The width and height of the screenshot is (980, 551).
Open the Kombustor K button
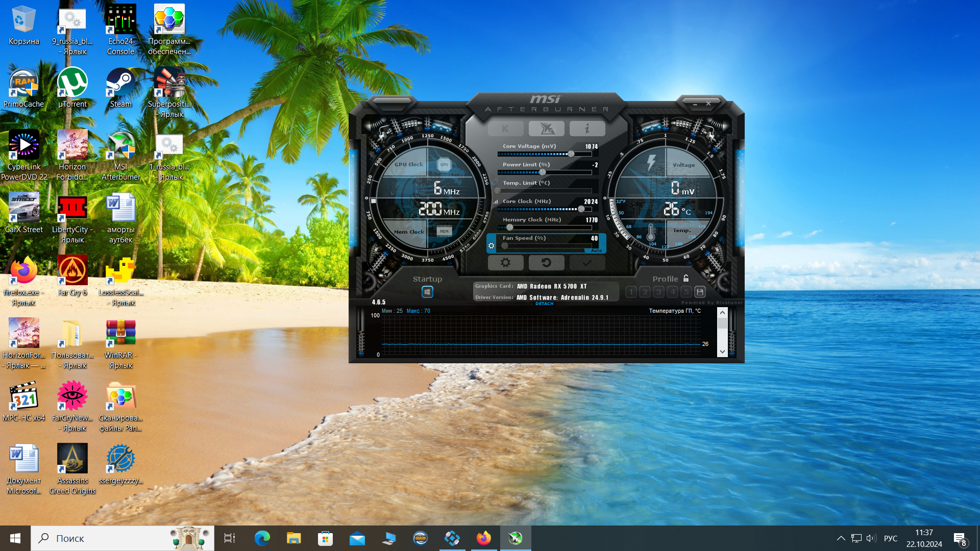[505, 129]
